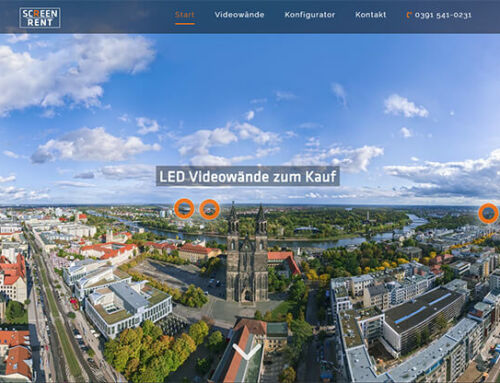
Task: Click first orange hotspot left of cathedral
Action: tap(184, 209)
